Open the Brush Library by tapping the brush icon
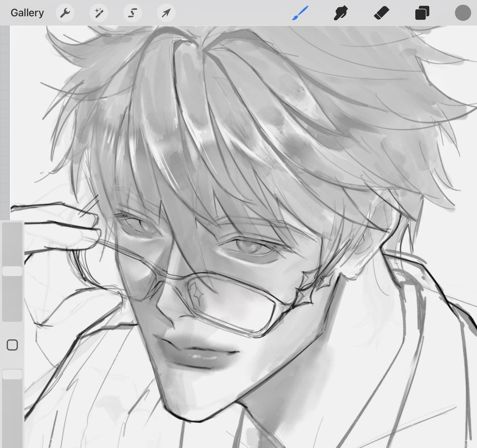This screenshot has width=477, height=448. 300,12
